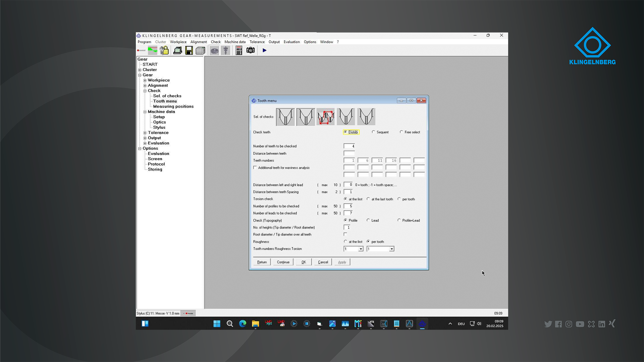Select Profile+Lead for Check (Topography)
This screenshot has height=362, width=644.
pos(399,220)
